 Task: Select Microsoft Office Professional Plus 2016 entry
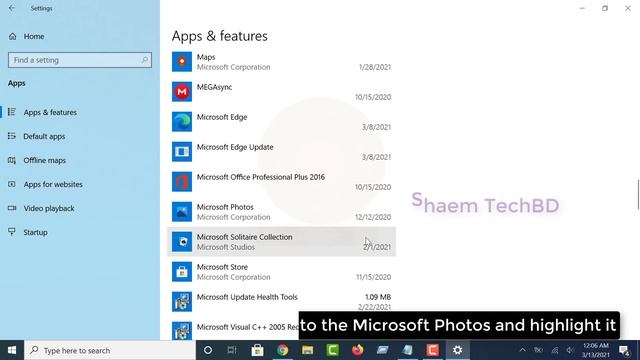[x=261, y=177]
